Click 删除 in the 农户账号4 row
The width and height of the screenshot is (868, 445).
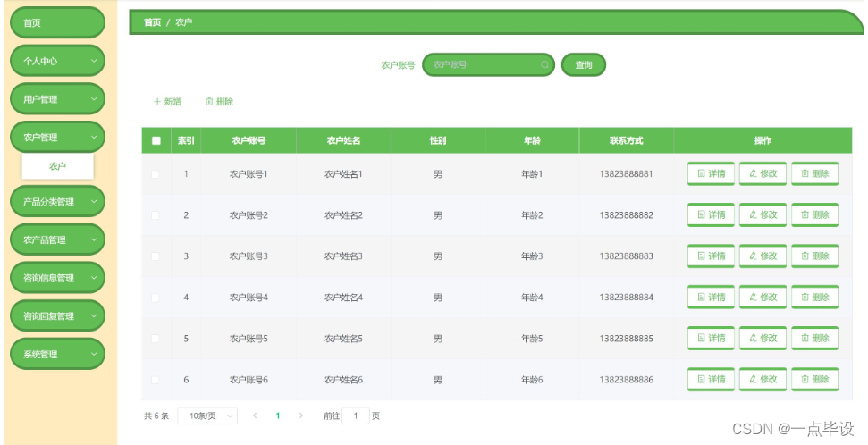[x=815, y=298]
